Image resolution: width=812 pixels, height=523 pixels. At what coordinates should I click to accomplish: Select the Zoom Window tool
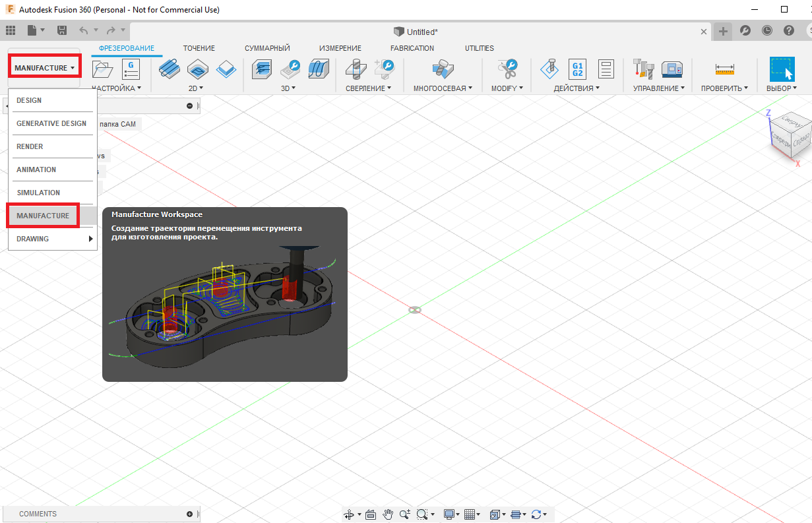pos(422,514)
